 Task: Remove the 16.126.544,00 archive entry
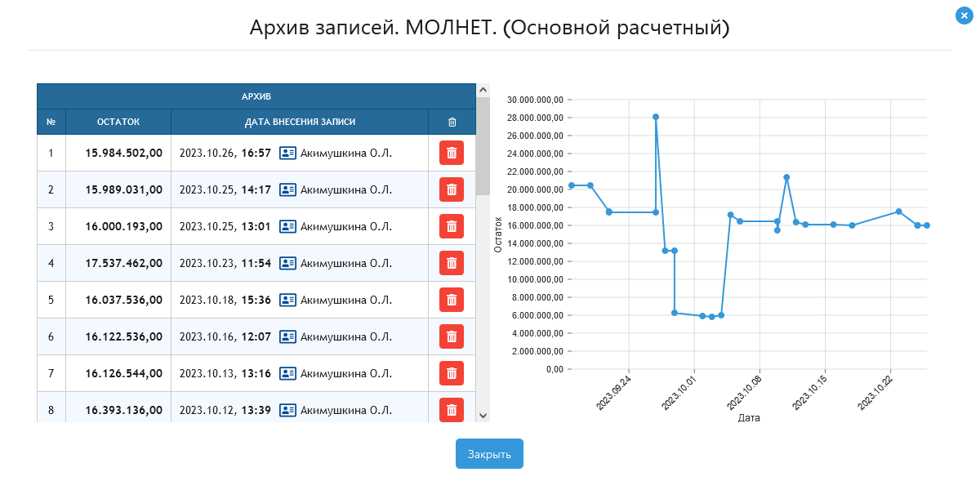pos(452,373)
